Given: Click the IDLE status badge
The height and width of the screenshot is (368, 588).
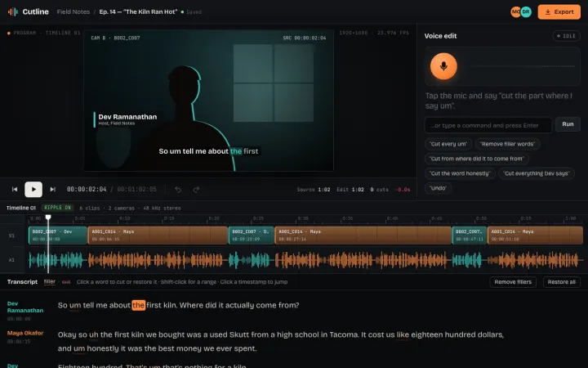Looking at the screenshot, I should coord(566,36).
